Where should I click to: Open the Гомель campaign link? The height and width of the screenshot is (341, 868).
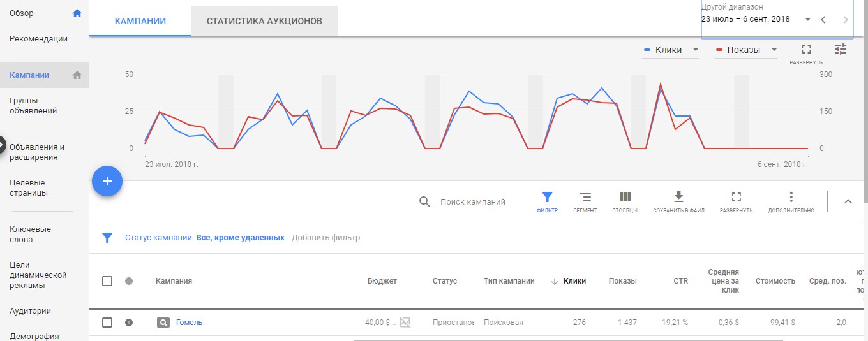[189, 323]
